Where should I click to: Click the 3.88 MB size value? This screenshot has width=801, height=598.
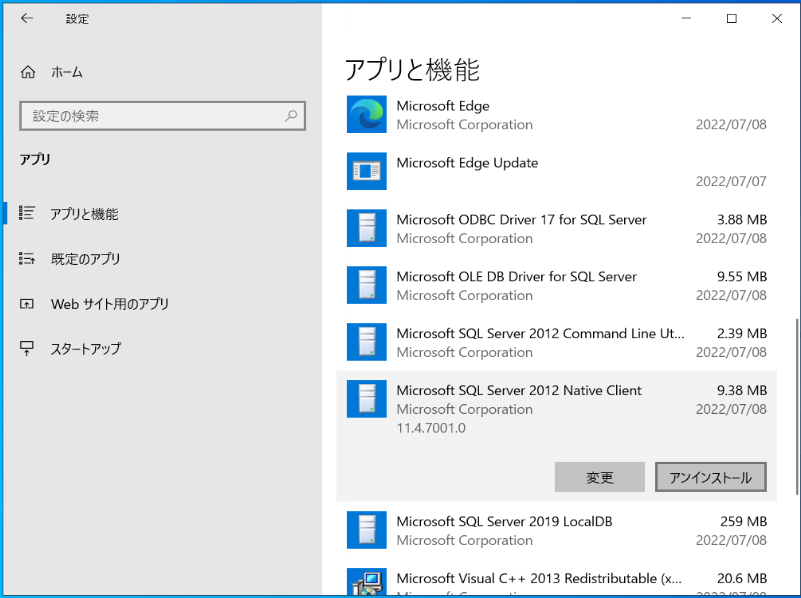(742, 220)
